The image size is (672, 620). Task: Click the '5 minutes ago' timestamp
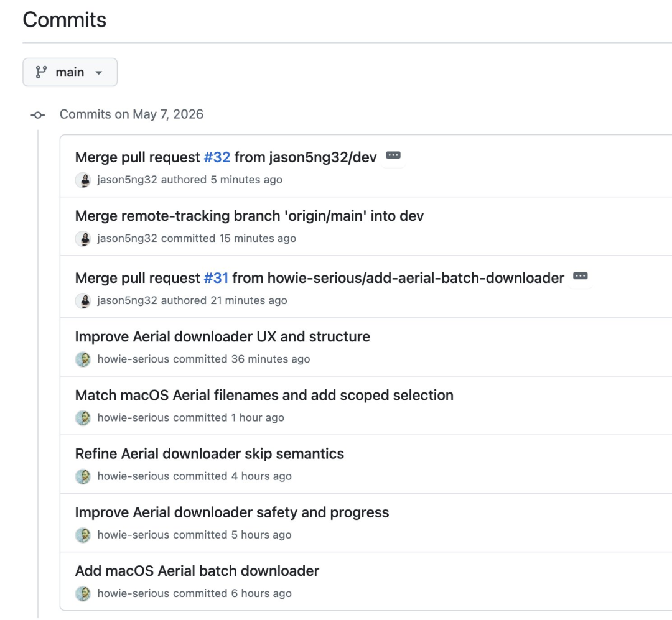point(246,180)
